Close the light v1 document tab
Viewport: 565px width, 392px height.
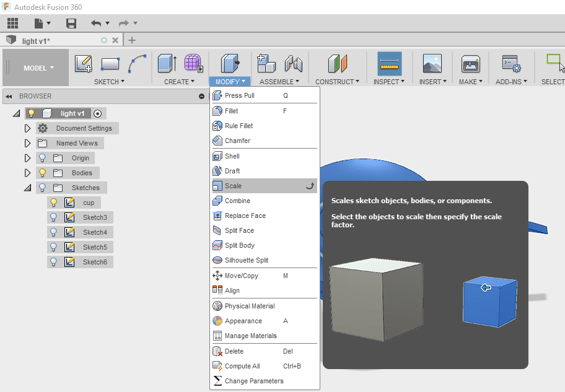tap(115, 40)
